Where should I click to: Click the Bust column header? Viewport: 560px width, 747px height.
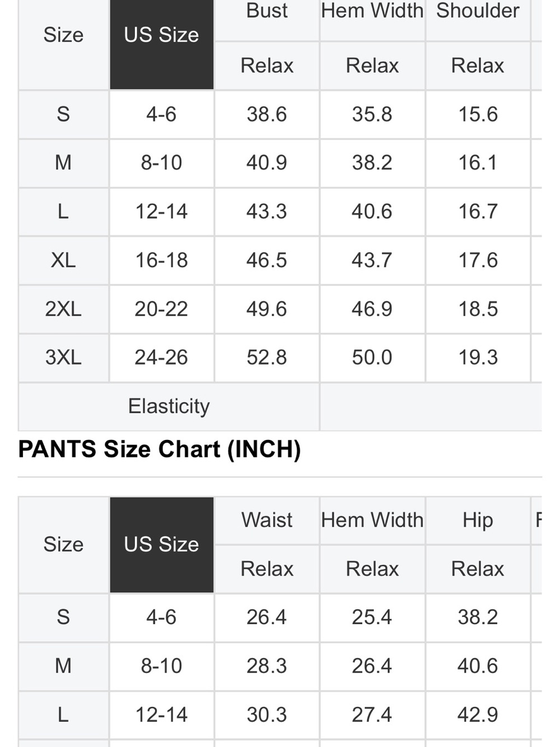(x=267, y=11)
